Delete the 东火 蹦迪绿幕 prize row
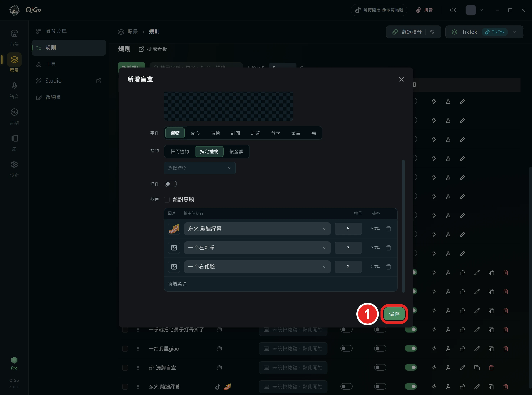 (388, 229)
